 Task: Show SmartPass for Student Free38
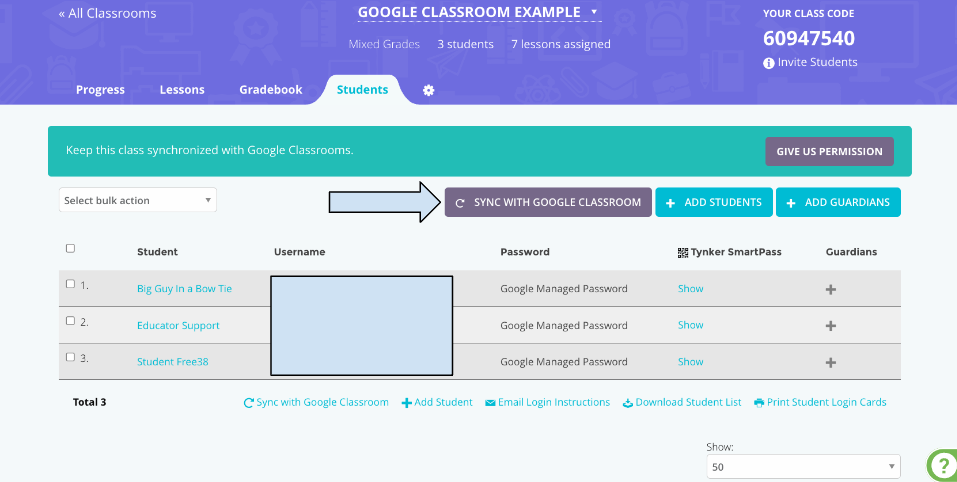tap(690, 362)
